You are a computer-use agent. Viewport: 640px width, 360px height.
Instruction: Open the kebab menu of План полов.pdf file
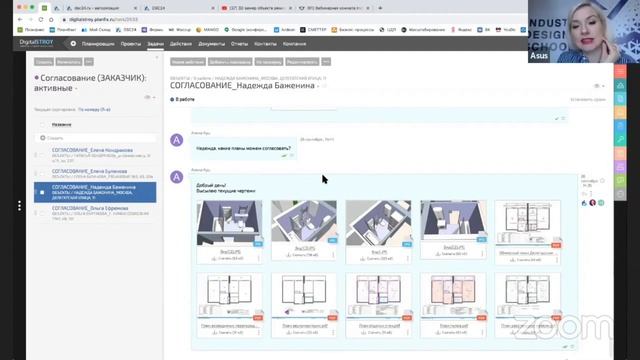tap(482, 333)
